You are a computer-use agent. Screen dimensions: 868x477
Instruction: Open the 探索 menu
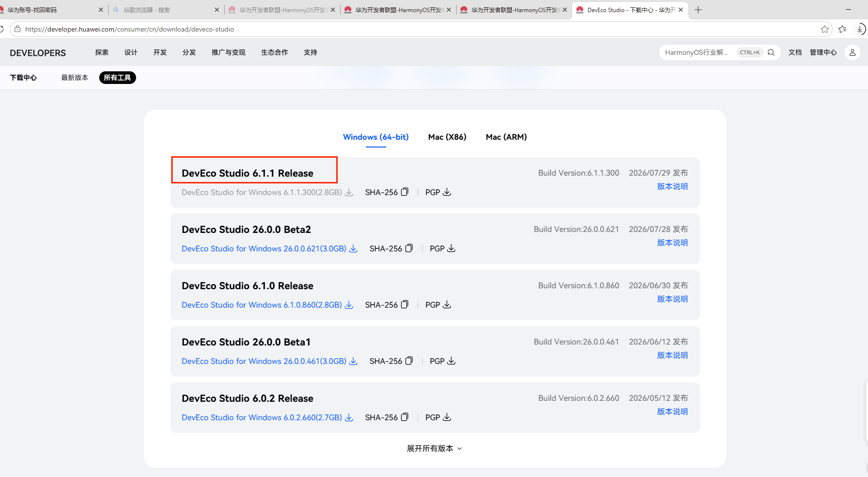click(102, 52)
